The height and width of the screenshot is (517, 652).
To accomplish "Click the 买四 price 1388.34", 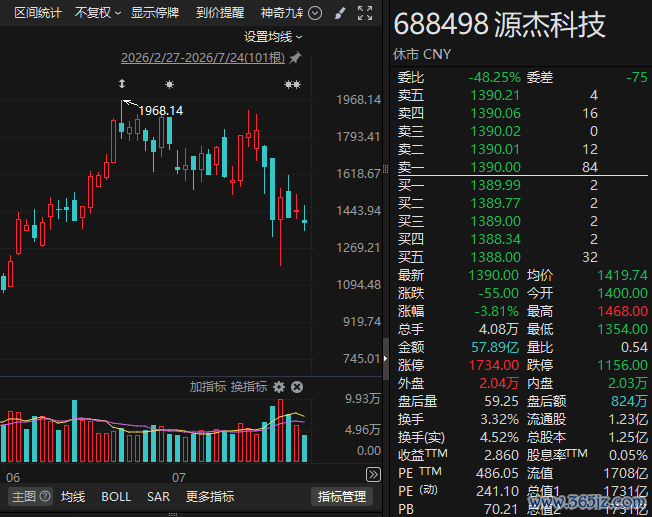I will (495, 239).
